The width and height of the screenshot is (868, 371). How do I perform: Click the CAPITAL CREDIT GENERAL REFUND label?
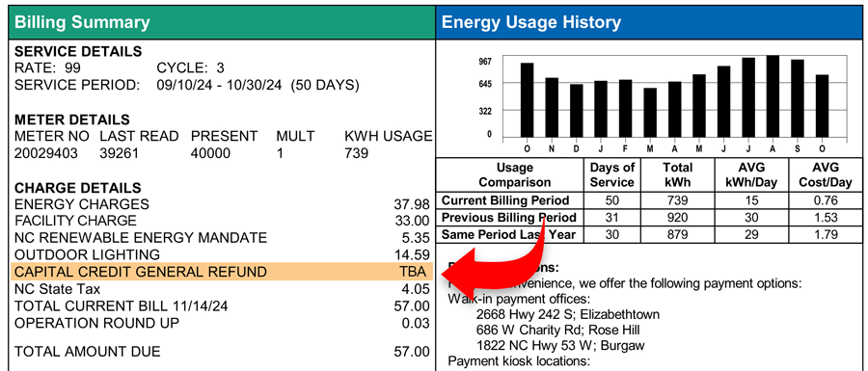[141, 272]
